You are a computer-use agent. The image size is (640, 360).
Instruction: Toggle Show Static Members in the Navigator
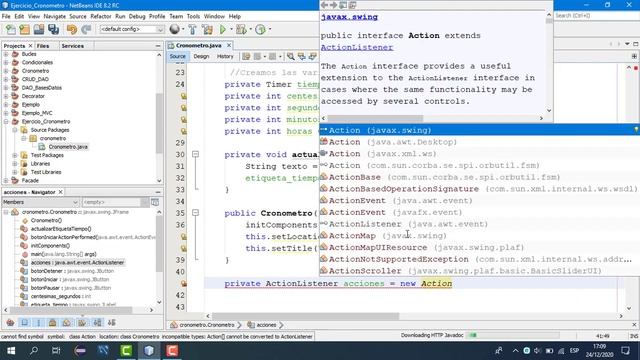pyautogui.click(x=38, y=322)
